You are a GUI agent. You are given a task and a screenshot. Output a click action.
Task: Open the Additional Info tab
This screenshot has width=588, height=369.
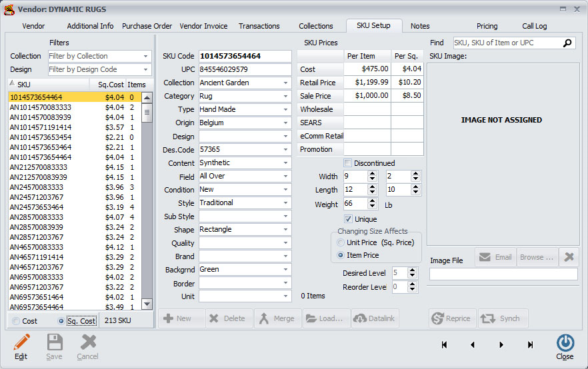point(90,26)
